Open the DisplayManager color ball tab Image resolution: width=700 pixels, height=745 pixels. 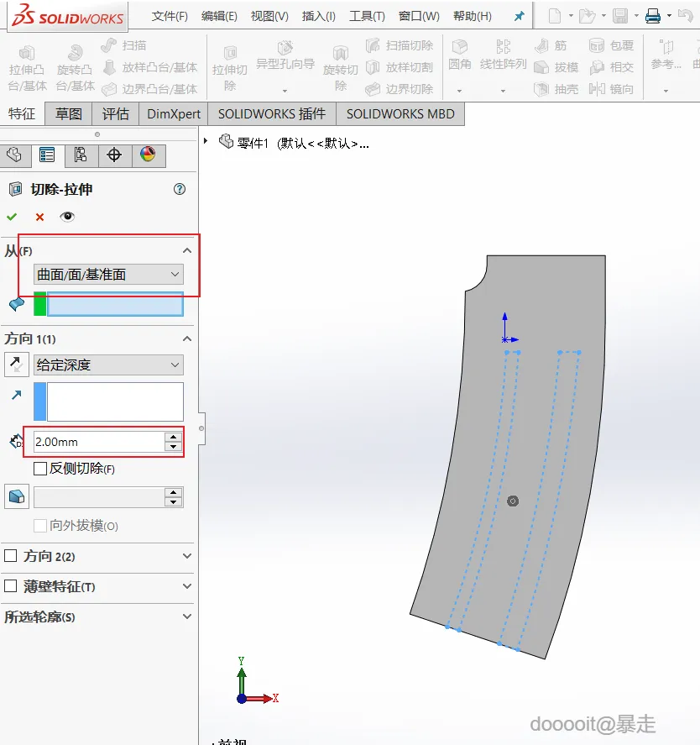(x=148, y=155)
